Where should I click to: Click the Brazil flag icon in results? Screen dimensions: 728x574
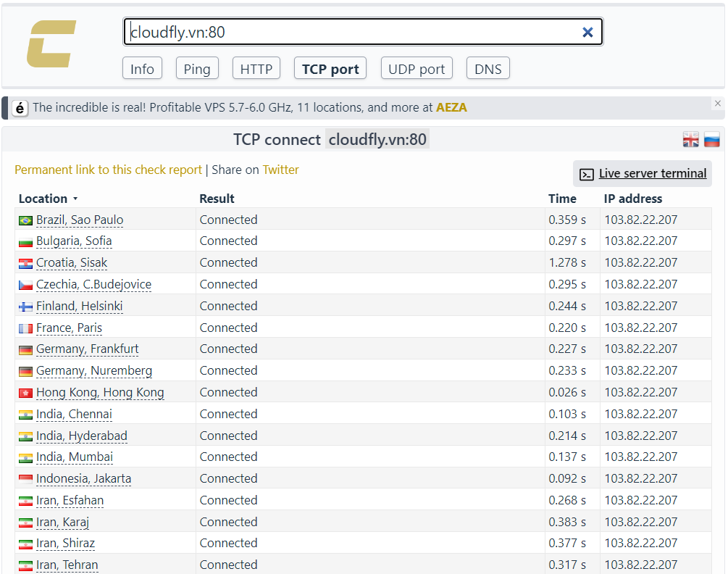(25, 220)
